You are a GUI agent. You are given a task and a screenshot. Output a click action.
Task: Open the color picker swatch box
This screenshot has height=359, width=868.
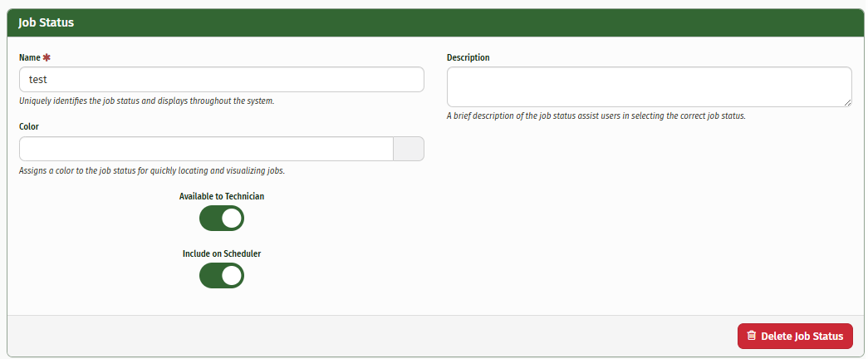[409, 149]
